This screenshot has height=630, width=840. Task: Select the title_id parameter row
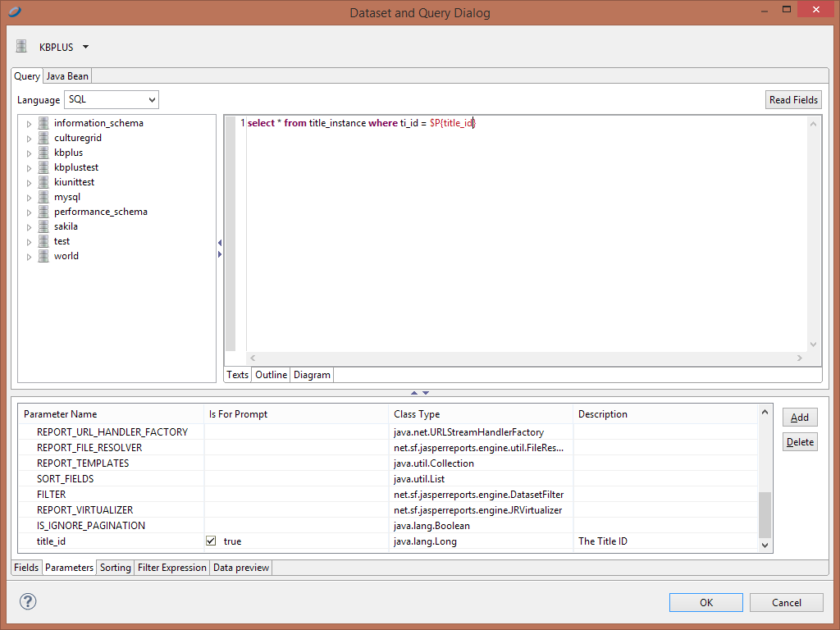point(388,541)
